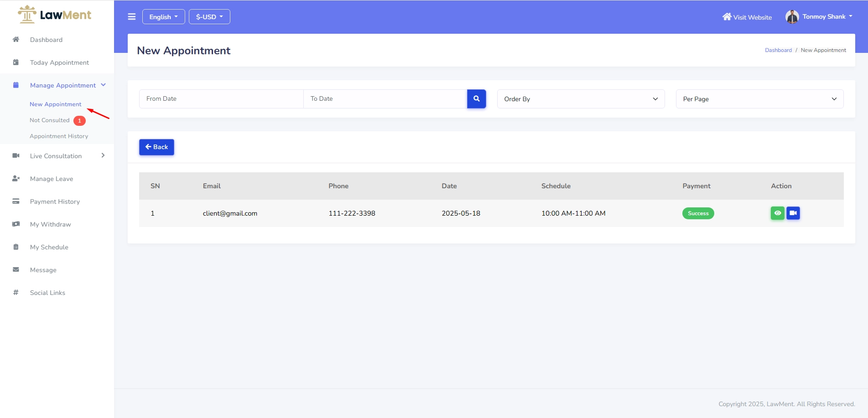Open the $-USD currency dropdown
This screenshot has height=418, width=868.
click(210, 17)
